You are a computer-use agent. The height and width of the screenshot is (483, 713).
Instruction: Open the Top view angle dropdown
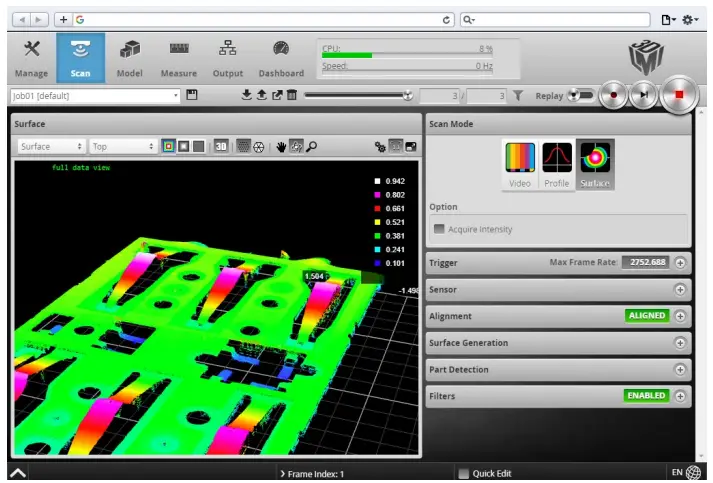(123, 146)
